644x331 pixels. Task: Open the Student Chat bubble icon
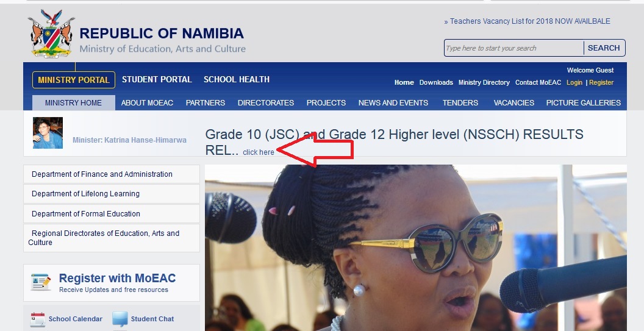120,319
